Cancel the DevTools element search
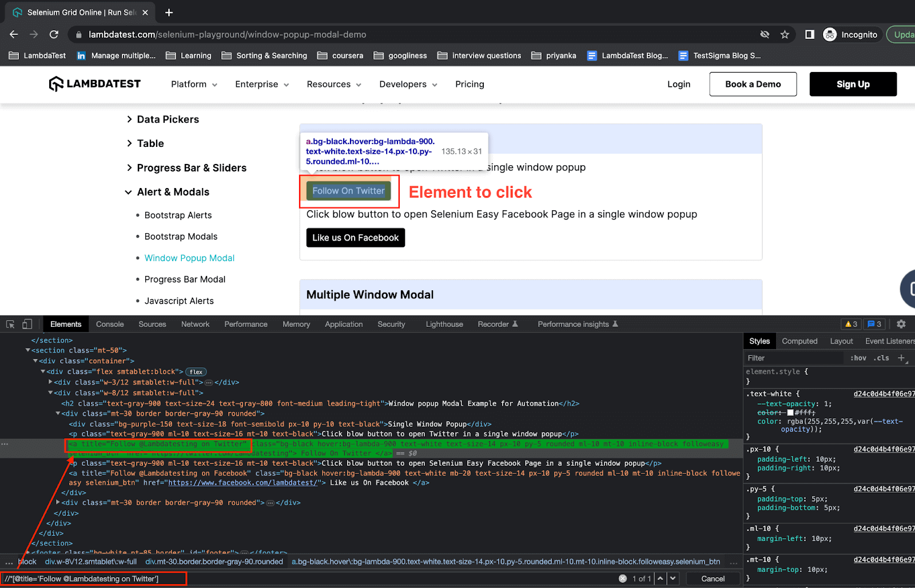This screenshot has height=588, width=915. pyautogui.click(x=713, y=578)
